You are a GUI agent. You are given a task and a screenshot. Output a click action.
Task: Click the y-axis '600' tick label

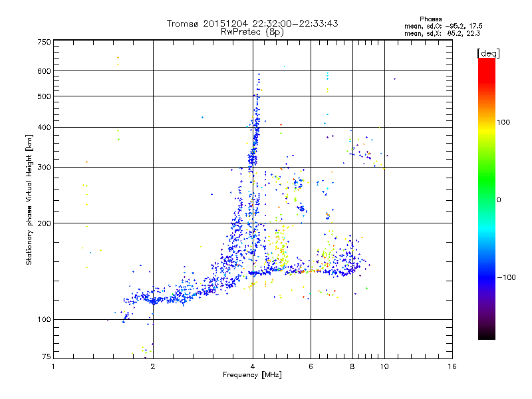45,71
